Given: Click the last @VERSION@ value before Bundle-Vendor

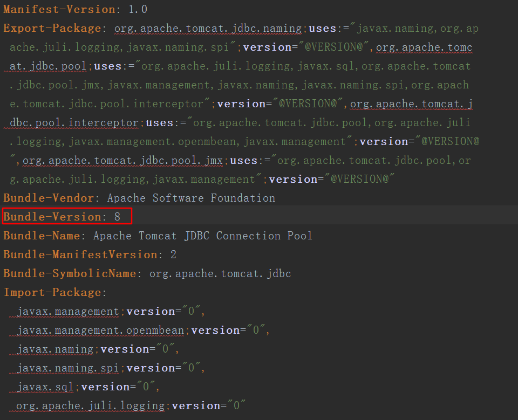Looking at the screenshot, I should point(360,180).
